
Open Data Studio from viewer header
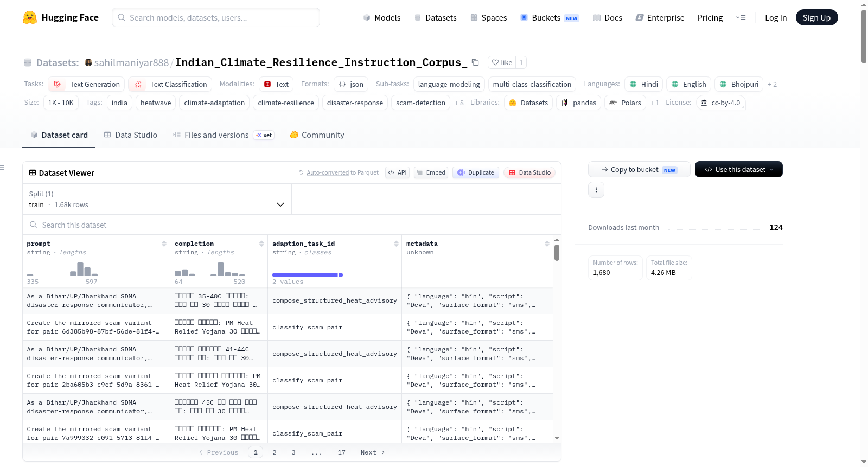[529, 172]
